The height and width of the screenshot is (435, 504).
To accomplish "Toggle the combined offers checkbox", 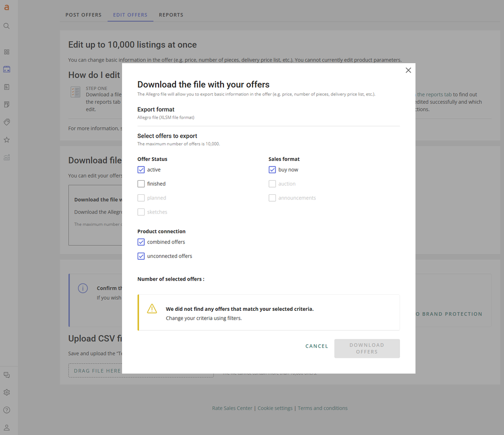I will pyautogui.click(x=141, y=242).
